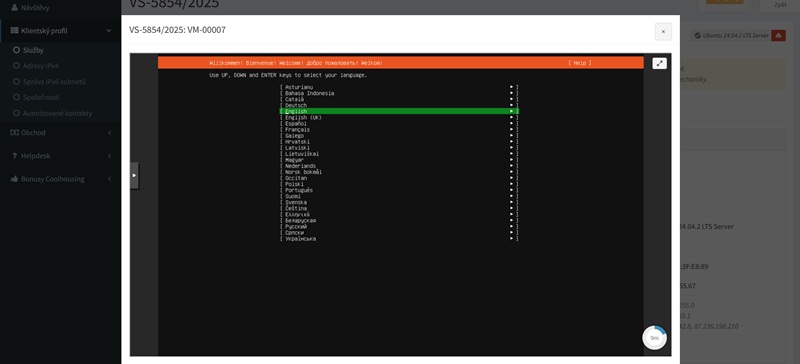Select Lietuviškai language row
800x364 pixels.
399,154
